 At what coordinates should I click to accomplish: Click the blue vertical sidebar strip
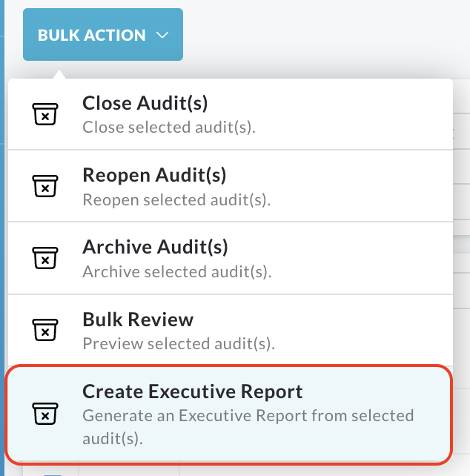tap(2, 238)
